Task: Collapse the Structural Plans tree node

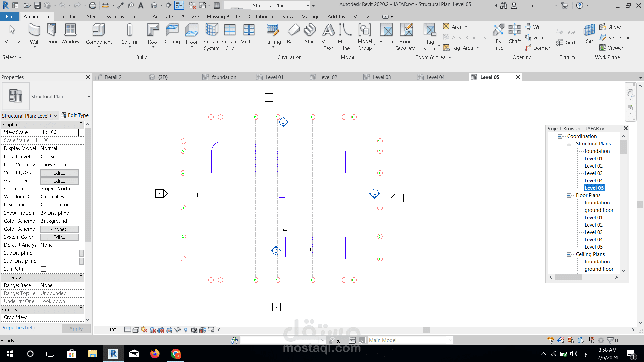Action: pos(569,144)
